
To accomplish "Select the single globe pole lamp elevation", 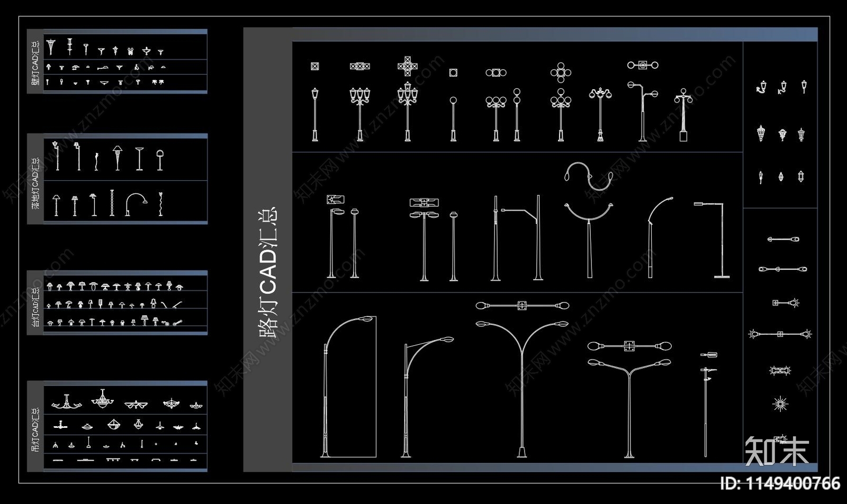I will pos(453,119).
